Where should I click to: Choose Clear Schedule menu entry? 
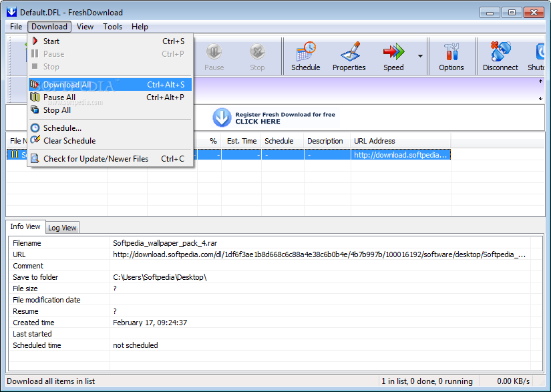click(x=110, y=140)
